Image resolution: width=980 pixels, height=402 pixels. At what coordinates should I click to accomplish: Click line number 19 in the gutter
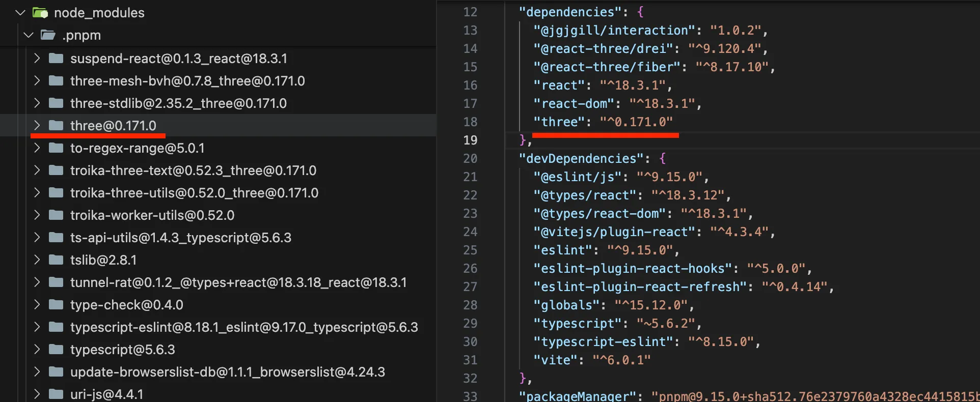click(x=470, y=140)
